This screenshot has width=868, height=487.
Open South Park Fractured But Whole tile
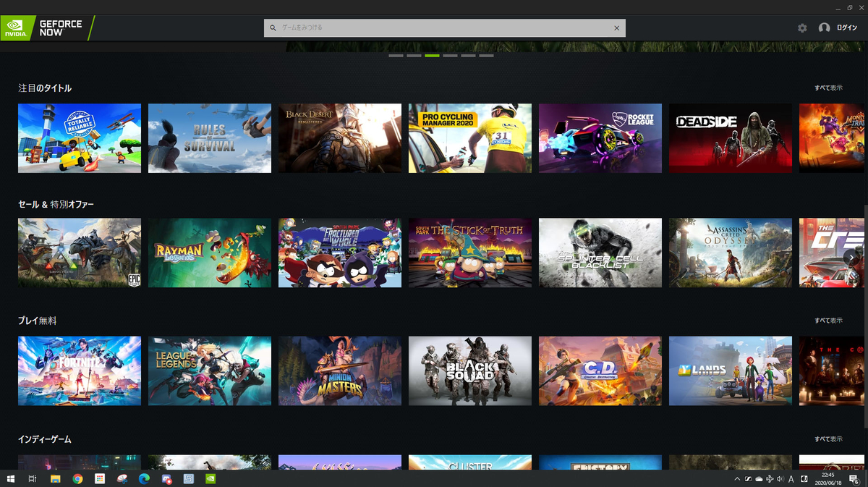coord(340,253)
